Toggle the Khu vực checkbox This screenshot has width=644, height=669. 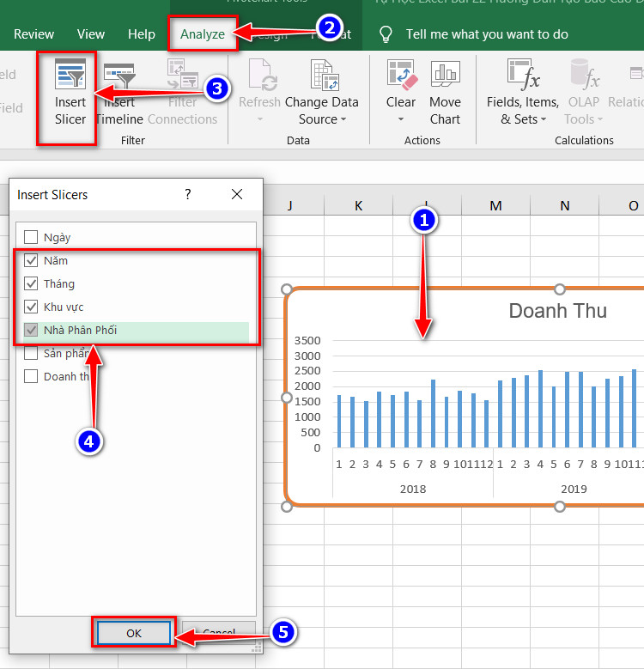[x=31, y=307]
